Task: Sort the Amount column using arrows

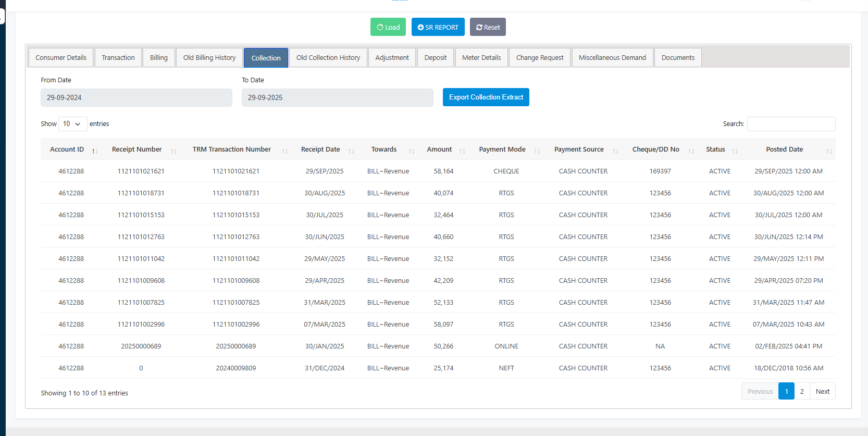Action: [462, 151]
